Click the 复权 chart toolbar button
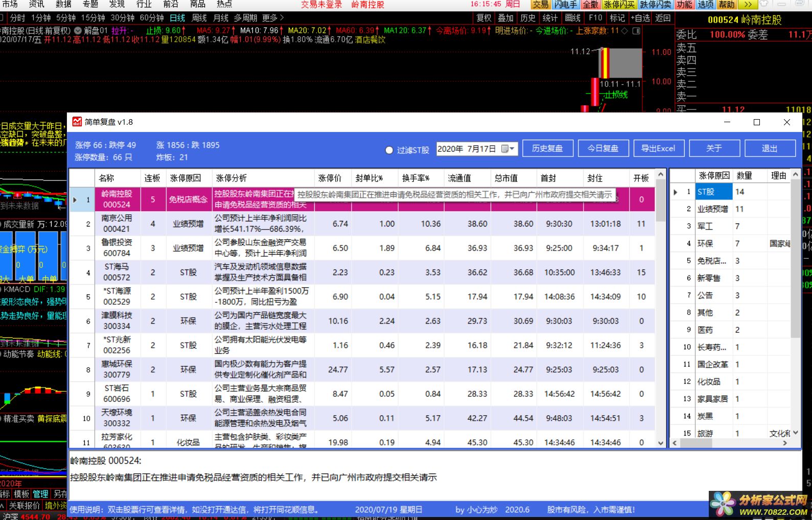This screenshot has width=812, height=520. click(484, 18)
